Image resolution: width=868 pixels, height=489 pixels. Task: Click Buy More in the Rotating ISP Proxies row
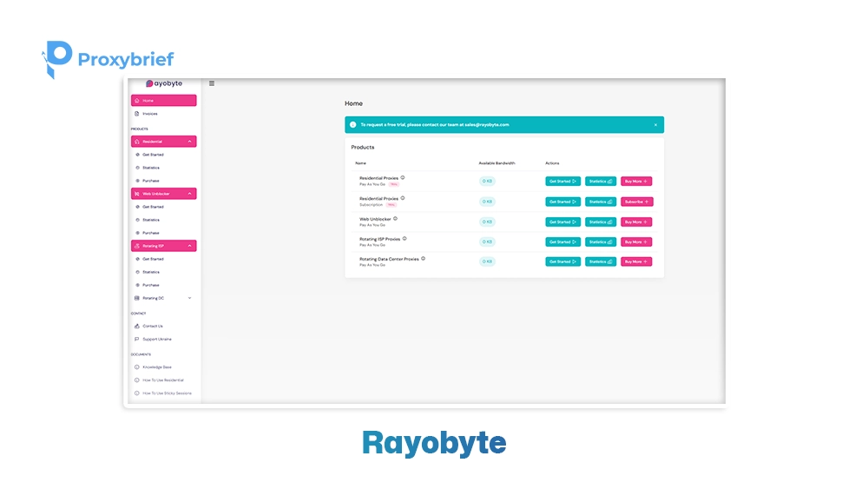pos(636,242)
